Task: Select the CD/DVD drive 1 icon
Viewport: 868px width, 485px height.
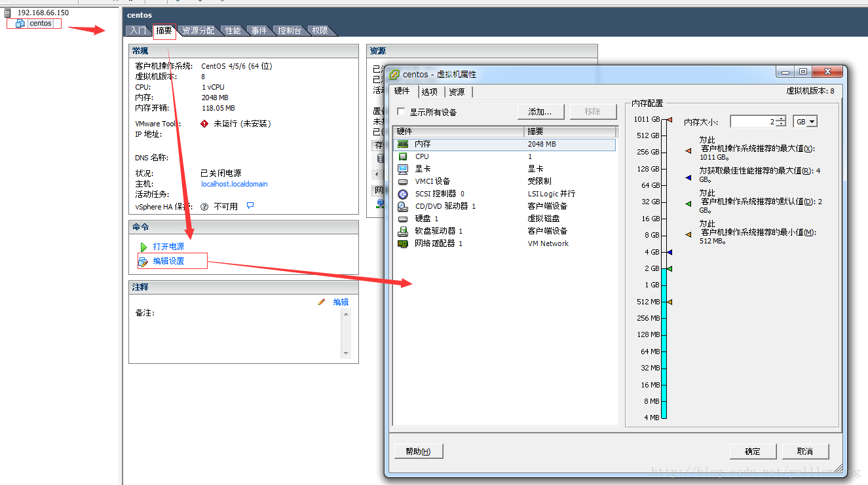Action: tap(403, 206)
